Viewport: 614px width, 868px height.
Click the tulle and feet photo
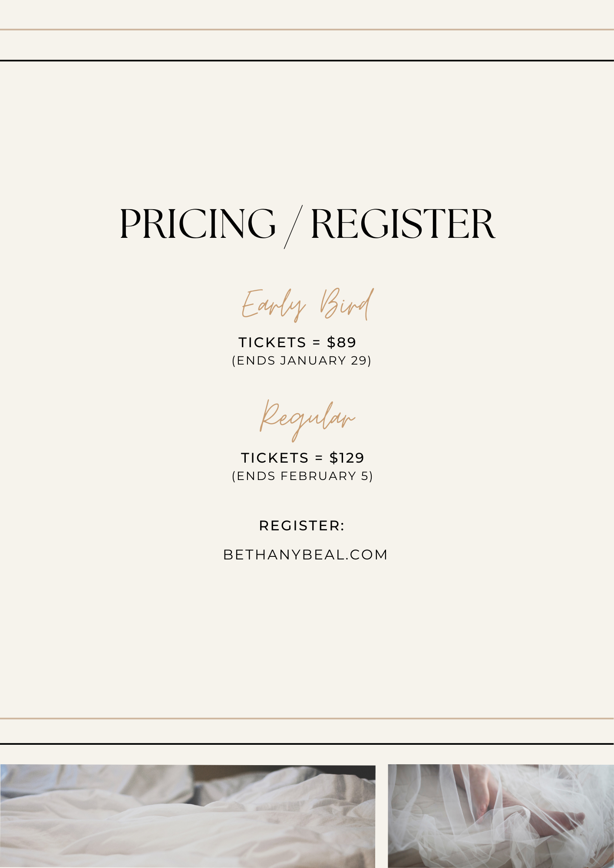pyautogui.click(x=501, y=816)
